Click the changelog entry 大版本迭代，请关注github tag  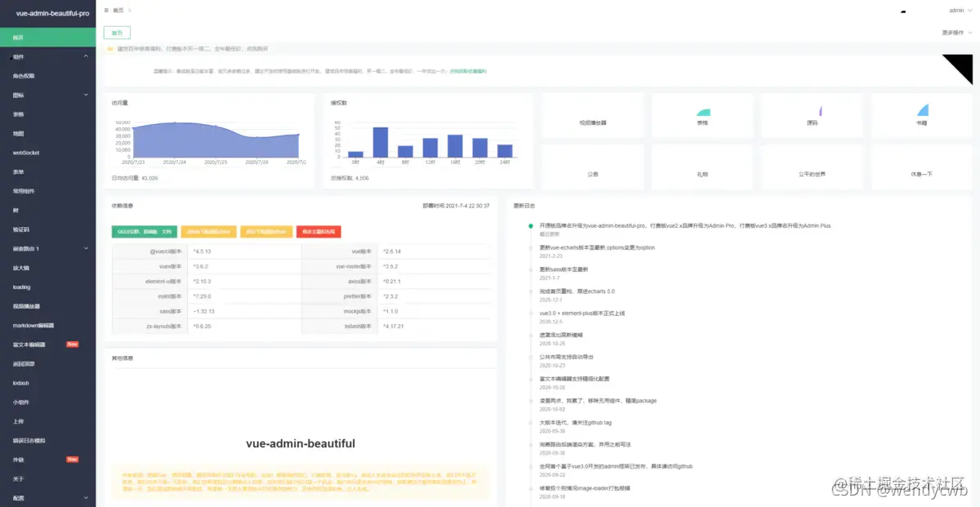[x=576, y=423]
